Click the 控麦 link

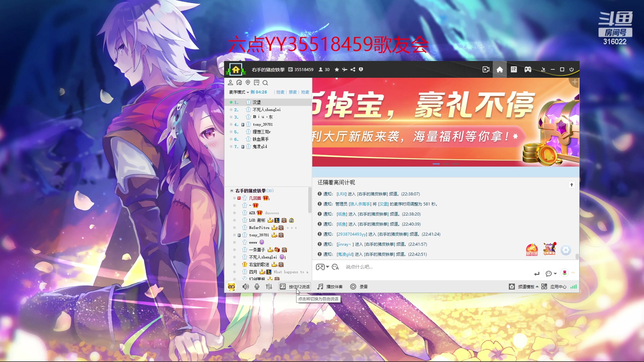(x=280, y=92)
